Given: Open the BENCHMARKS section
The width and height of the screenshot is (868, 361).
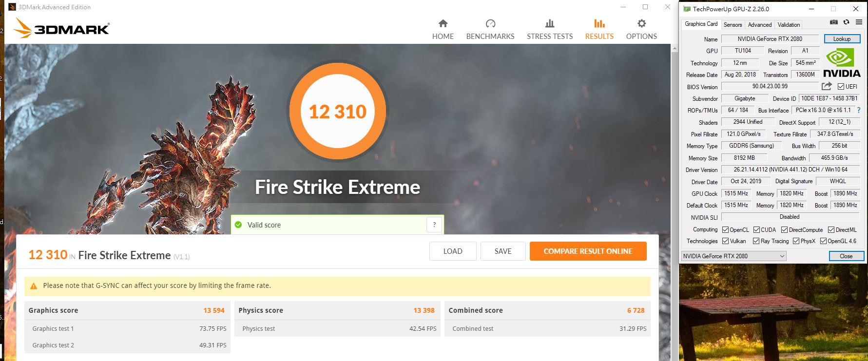Looking at the screenshot, I should [490, 29].
